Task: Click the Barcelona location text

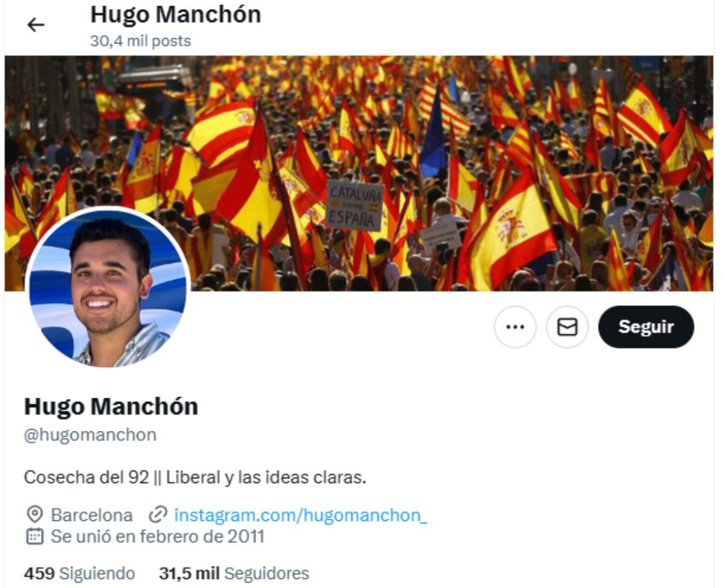Action: click(92, 515)
